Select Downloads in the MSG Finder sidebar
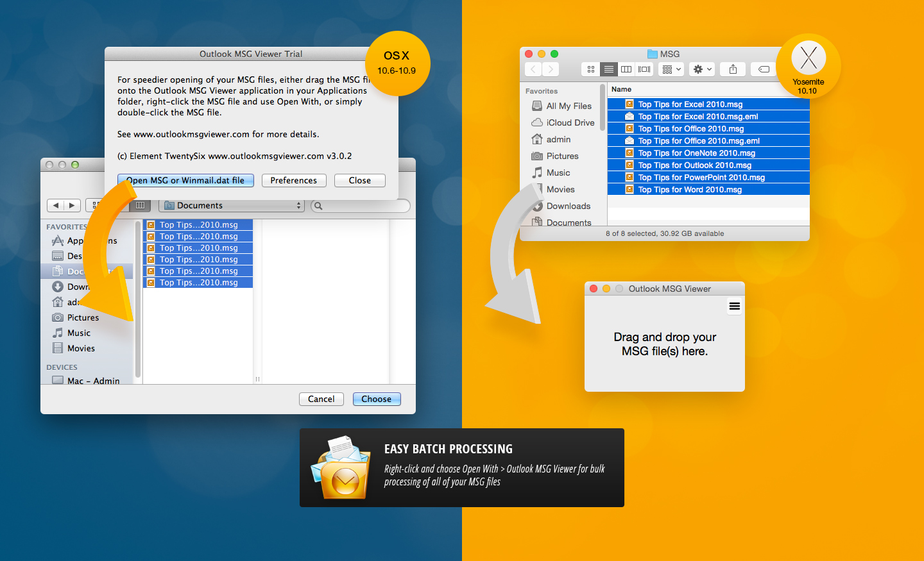This screenshot has width=924, height=561. coord(561,206)
